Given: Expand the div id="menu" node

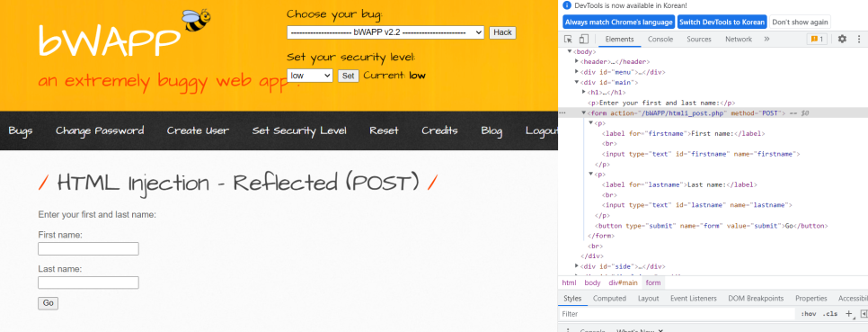Looking at the screenshot, I should tap(576, 72).
